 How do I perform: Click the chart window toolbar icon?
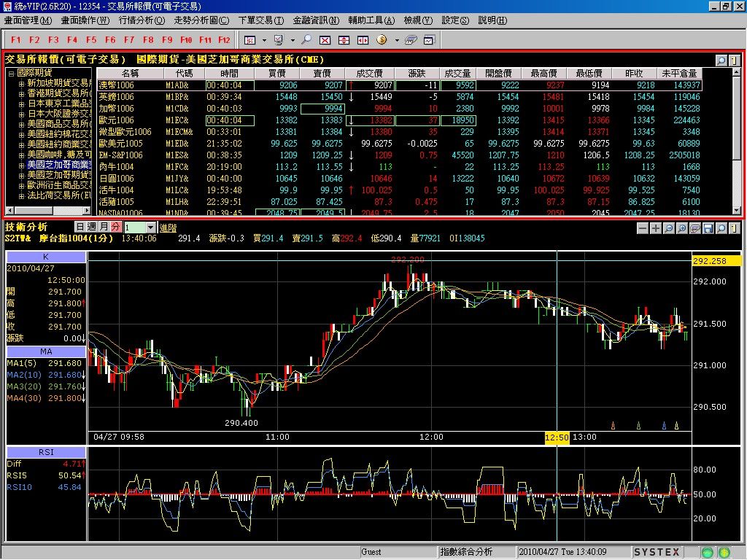(x=429, y=40)
